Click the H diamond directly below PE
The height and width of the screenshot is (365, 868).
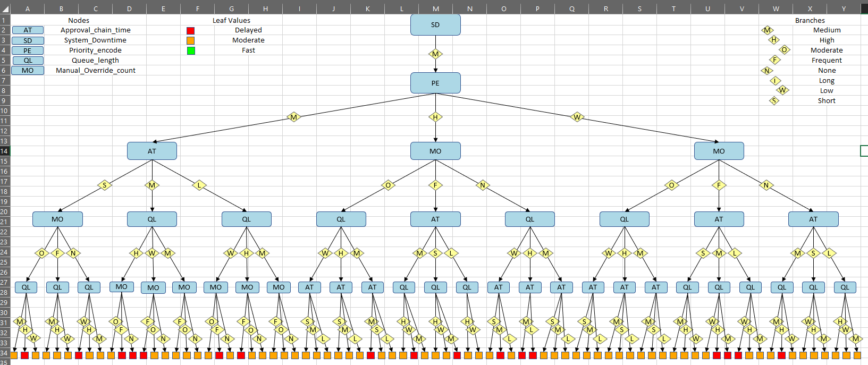click(435, 117)
